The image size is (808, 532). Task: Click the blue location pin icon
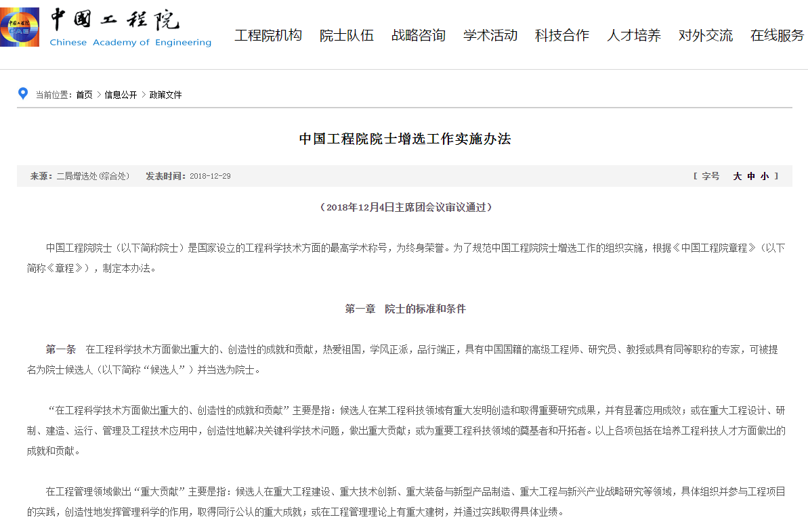click(22, 93)
